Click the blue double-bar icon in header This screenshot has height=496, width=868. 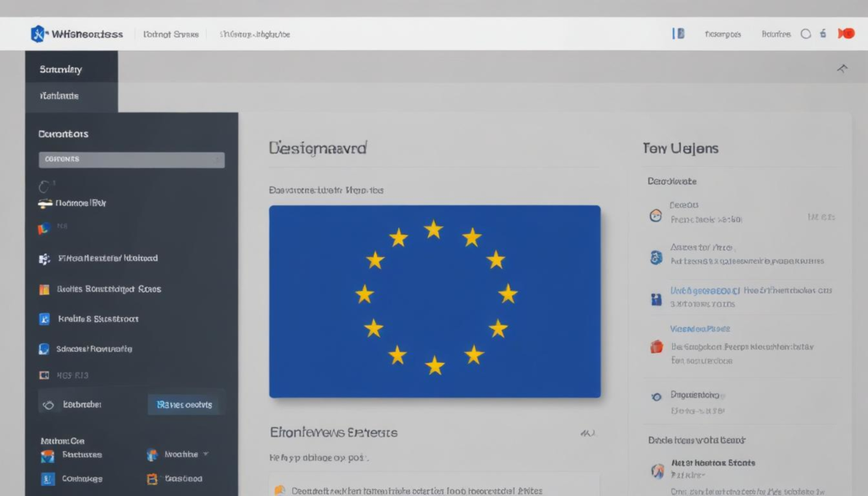[678, 34]
